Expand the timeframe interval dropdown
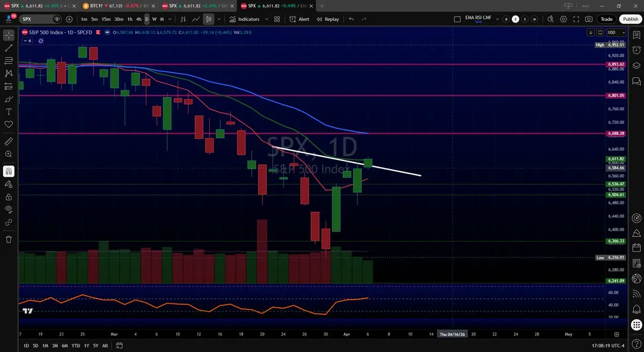This screenshot has height=352, width=644. click(x=170, y=19)
